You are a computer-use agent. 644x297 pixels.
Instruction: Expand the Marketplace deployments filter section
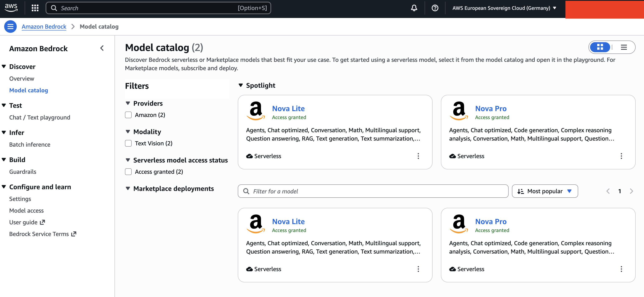click(x=128, y=189)
